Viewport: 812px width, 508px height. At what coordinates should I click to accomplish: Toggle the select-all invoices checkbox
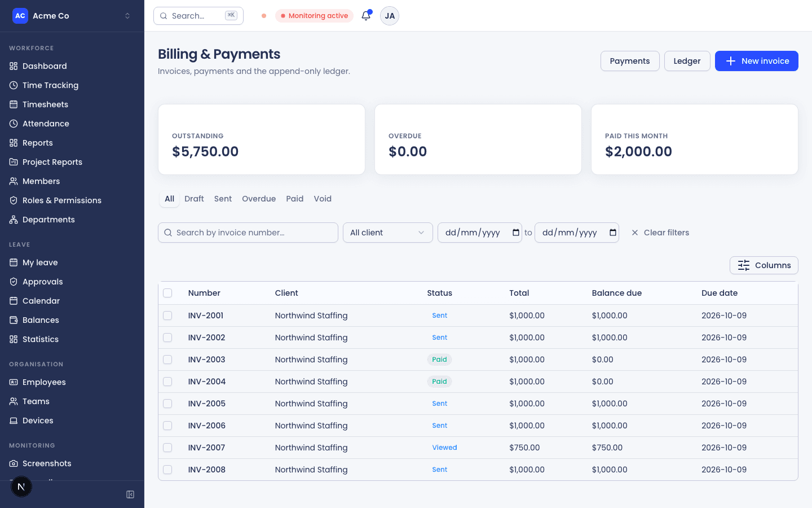tap(167, 293)
